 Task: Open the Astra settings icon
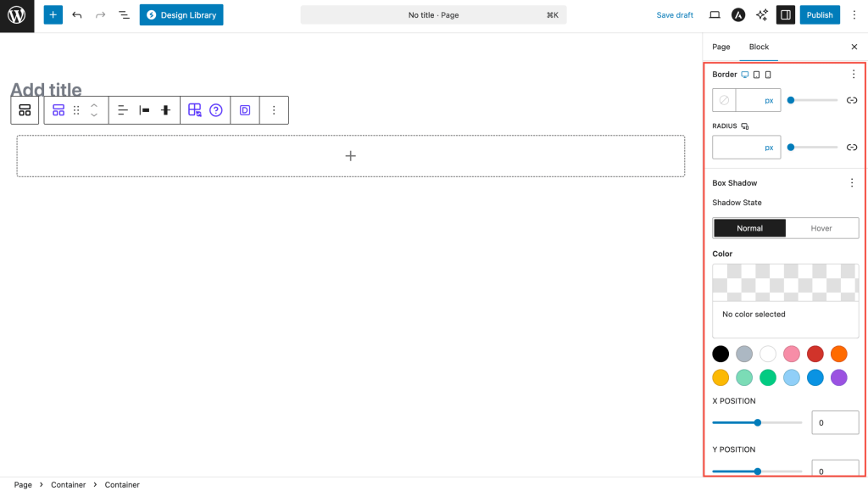[738, 15]
